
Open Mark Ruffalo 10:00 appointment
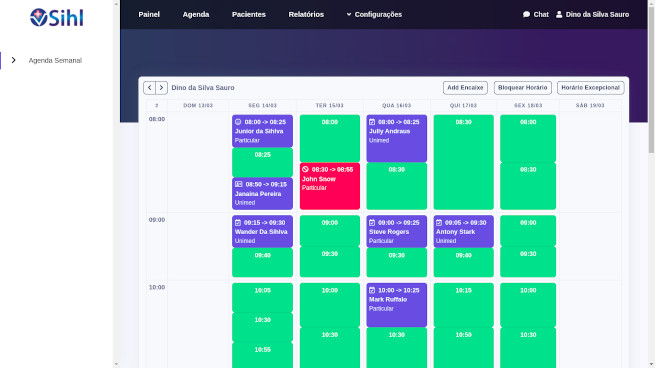tap(396, 305)
